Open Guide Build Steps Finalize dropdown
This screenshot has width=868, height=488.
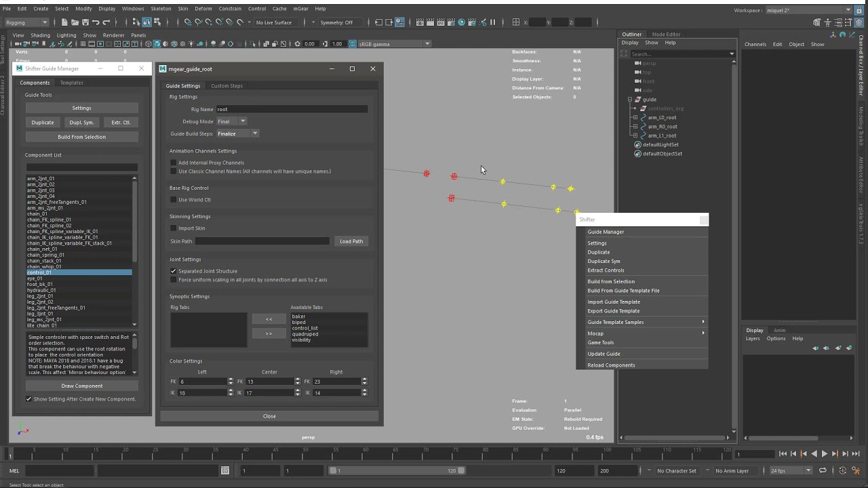coord(238,134)
